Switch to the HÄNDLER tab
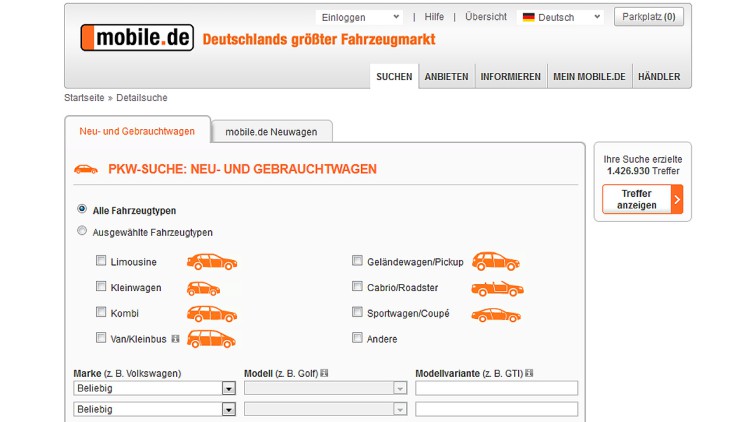Screen dimensions: 750x422 659,77
